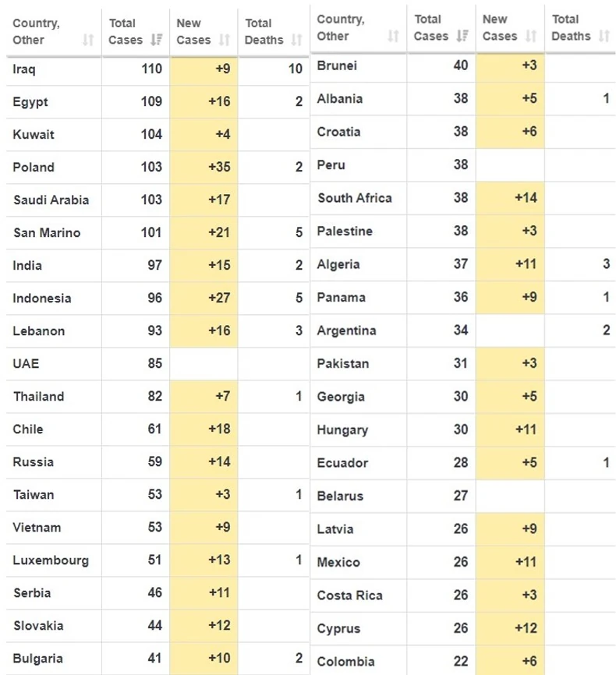Choose Saudi Arabia in the country list
616x675 pixels.
coord(51,200)
